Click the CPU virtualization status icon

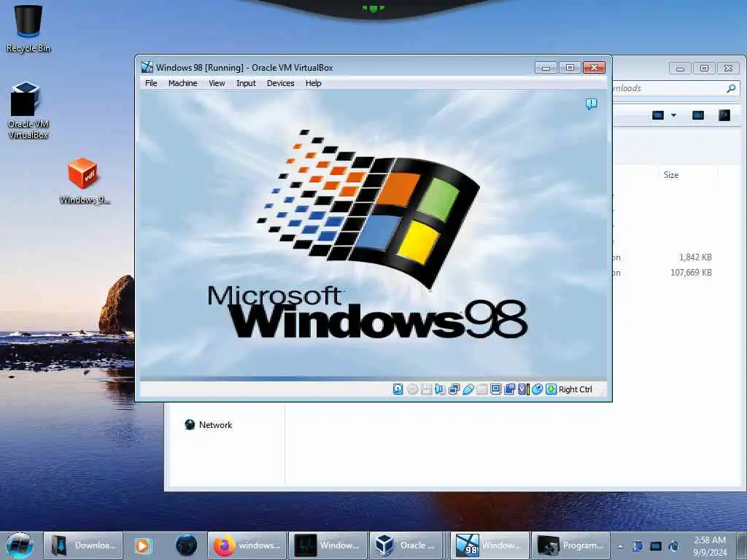524,389
